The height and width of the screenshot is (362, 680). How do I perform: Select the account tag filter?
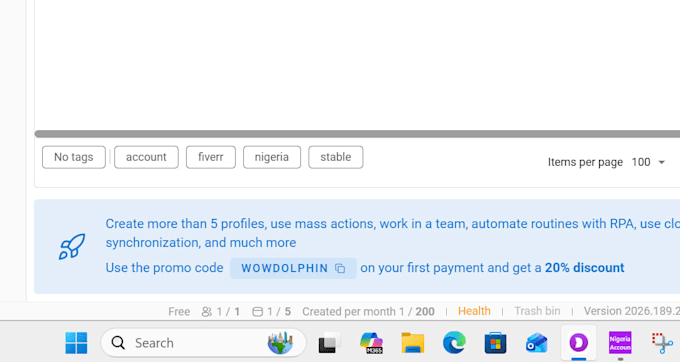[146, 157]
